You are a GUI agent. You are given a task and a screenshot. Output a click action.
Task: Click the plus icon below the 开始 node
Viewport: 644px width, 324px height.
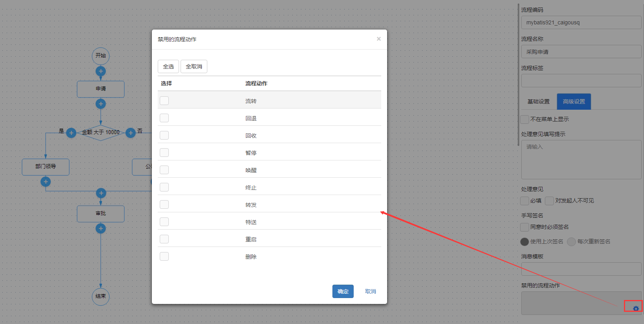[x=101, y=71]
